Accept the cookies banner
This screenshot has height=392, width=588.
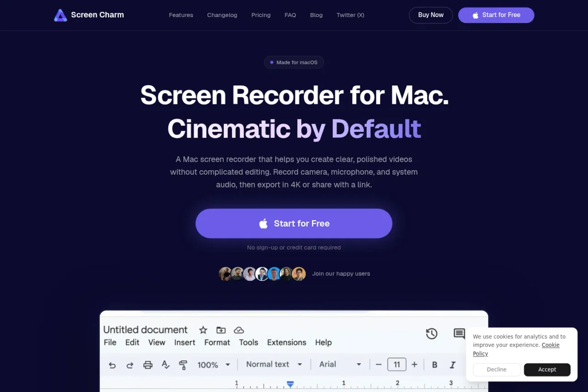[547, 369]
